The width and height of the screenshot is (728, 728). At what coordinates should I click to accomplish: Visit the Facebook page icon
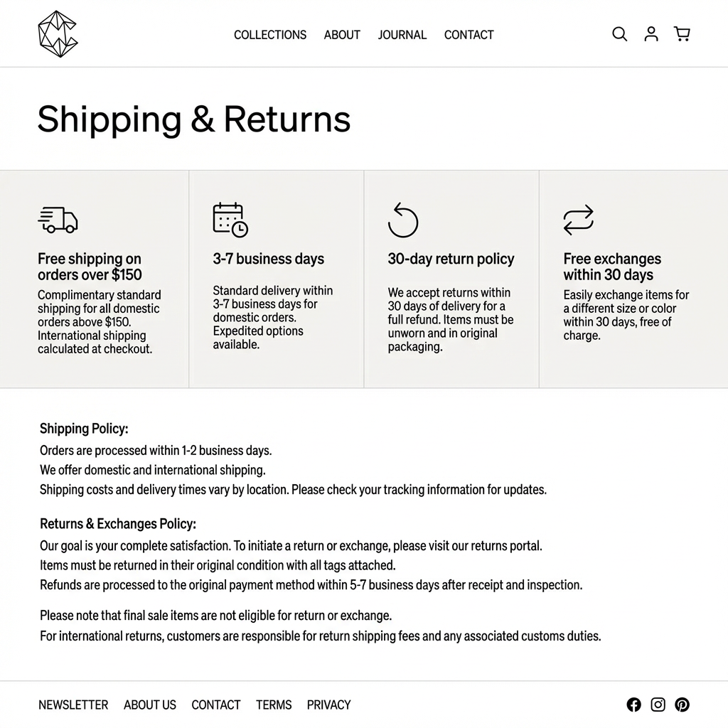[633, 705]
